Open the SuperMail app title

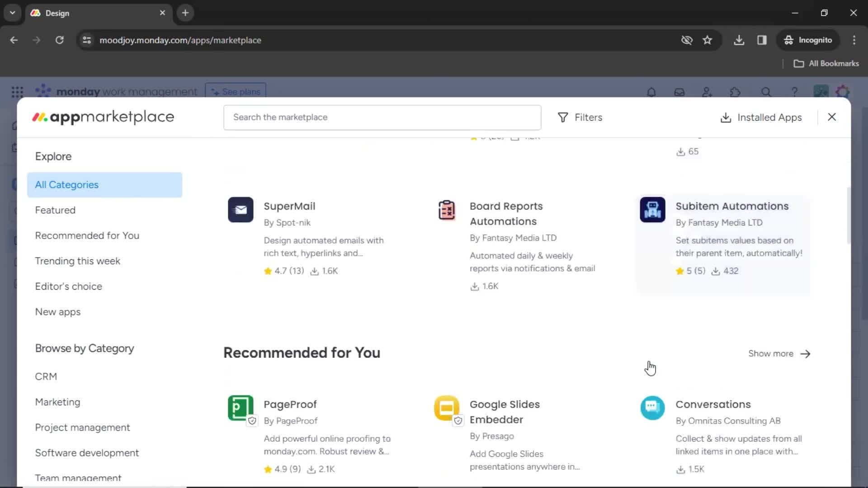289,206
